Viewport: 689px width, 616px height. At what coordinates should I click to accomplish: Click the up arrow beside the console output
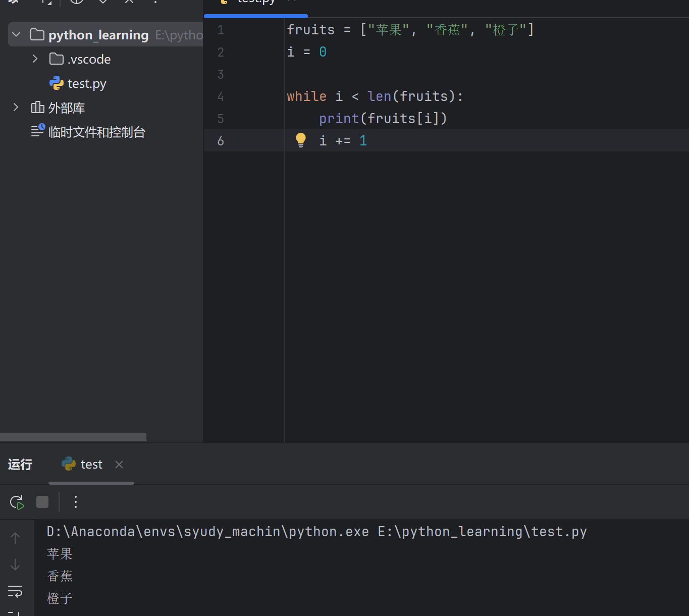[x=15, y=538]
